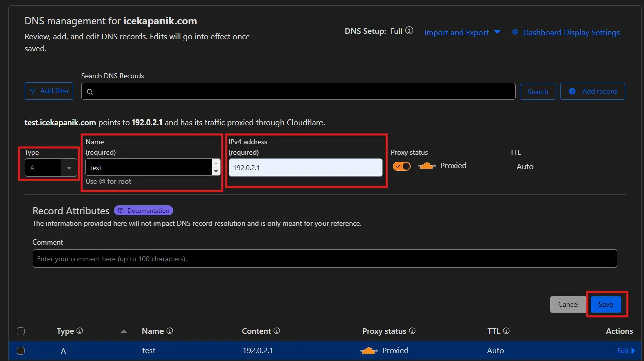The image size is (644, 361).
Task: Click the A type cell in table row
Action: point(63,351)
